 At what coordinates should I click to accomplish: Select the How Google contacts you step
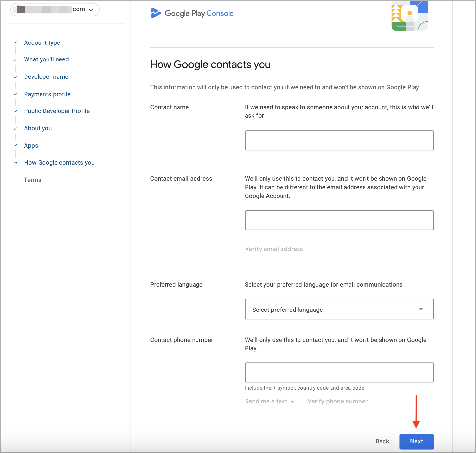(59, 163)
